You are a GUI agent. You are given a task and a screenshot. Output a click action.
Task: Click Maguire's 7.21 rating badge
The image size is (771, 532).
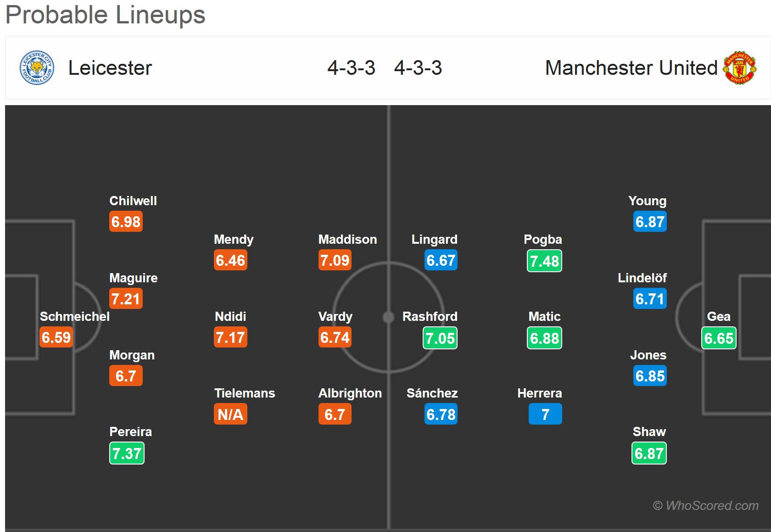[x=126, y=299]
